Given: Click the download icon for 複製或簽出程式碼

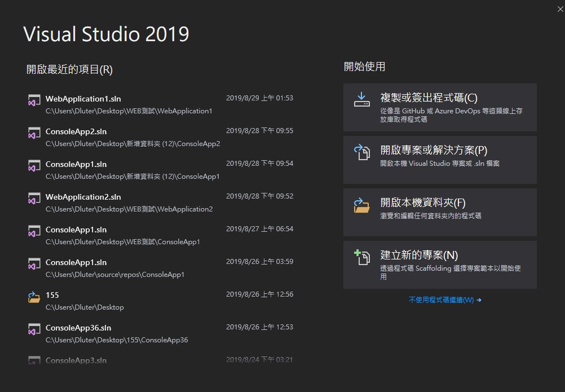Looking at the screenshot, I should (x=362, y=100).
